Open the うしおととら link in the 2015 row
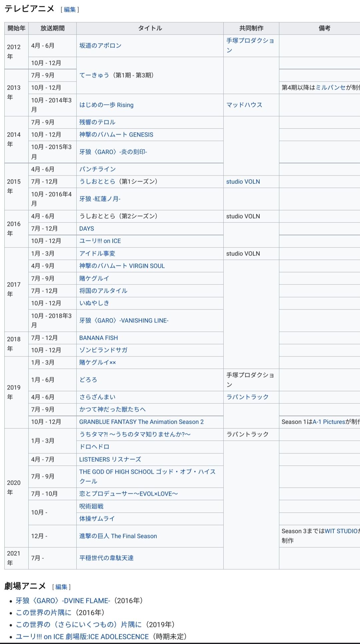Screen dimensions: 360x644 97,182
